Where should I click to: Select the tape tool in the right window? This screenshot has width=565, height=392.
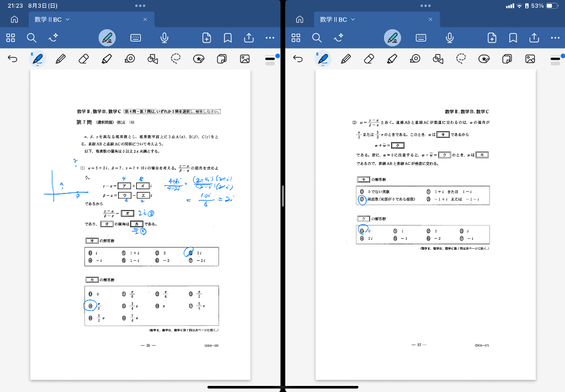415,58
